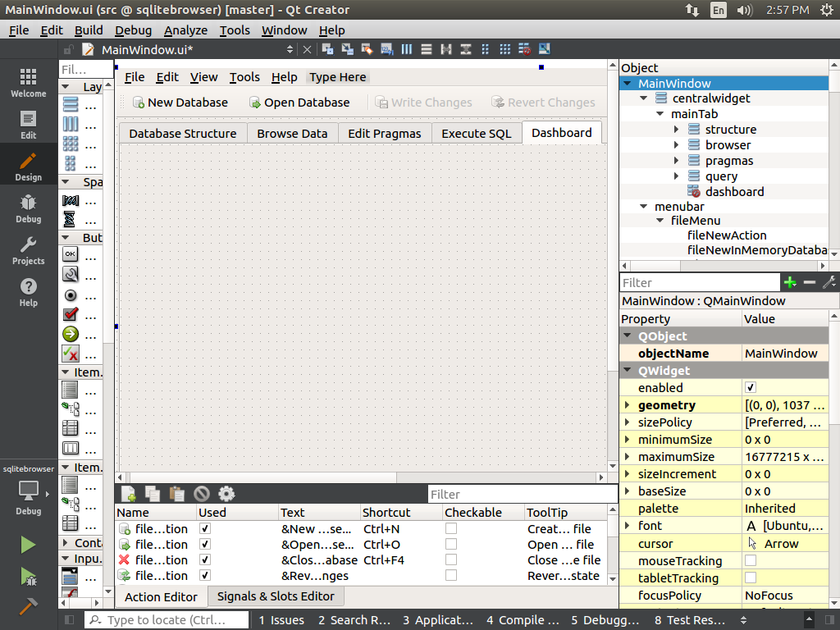Click the Adjust Size toolbar icon
Viewport: 840px width, 630px height.
pyautogui.click(x=545, y=49)
